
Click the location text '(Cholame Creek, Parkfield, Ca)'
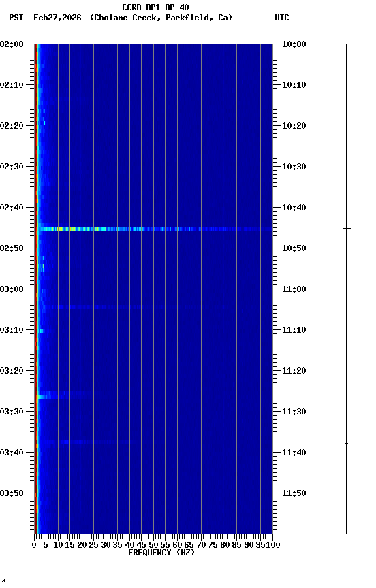point(161,18)
